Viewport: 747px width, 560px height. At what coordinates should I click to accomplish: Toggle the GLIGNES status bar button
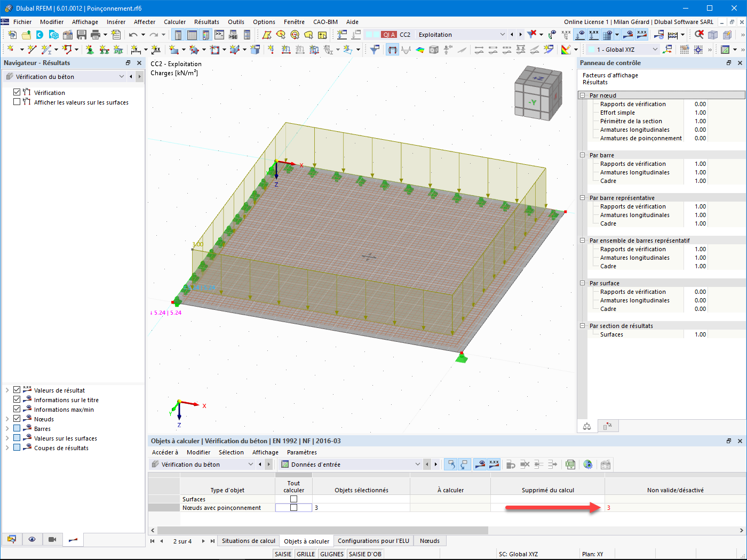coord(332,554)
